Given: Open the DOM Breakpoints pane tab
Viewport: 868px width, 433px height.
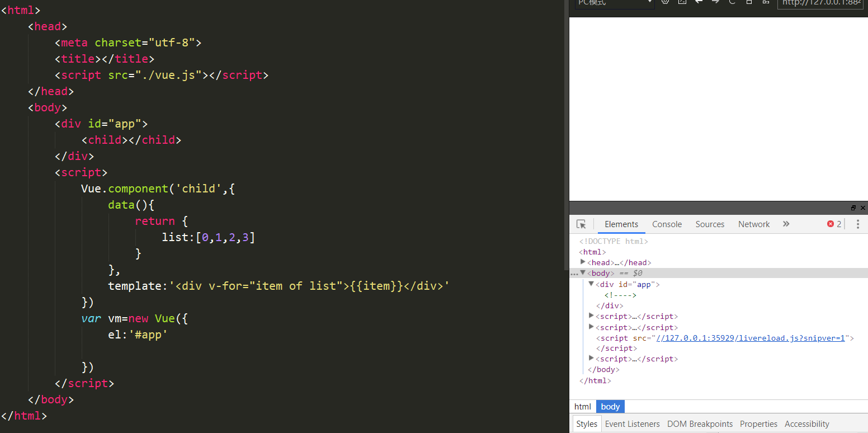Looking at the screenshot, I should (700, 424).
